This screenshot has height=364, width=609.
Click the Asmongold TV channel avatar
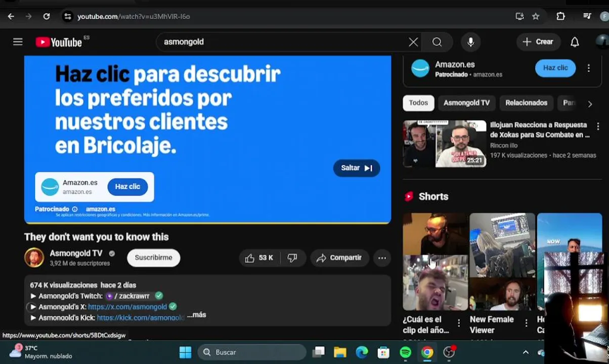click(x=34, y=258)
